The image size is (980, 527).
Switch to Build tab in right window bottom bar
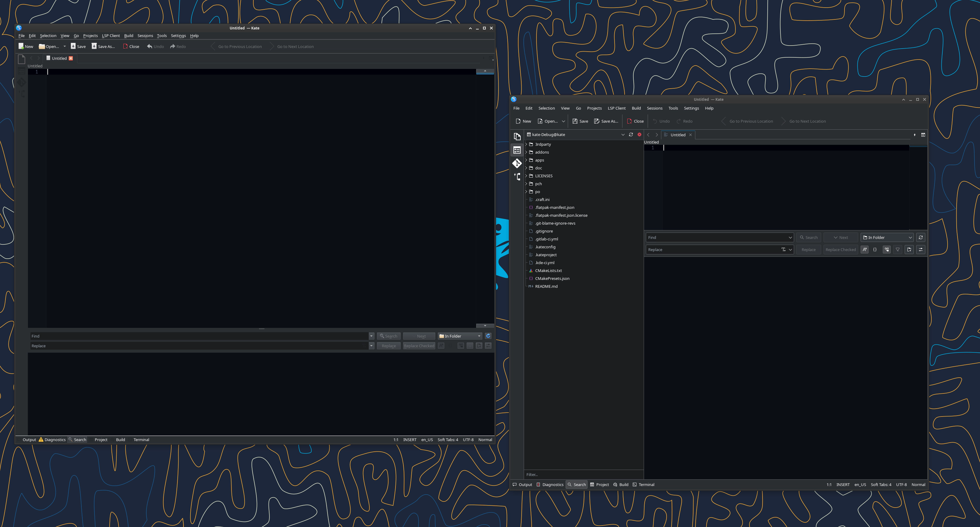click(x=621, y=484)
